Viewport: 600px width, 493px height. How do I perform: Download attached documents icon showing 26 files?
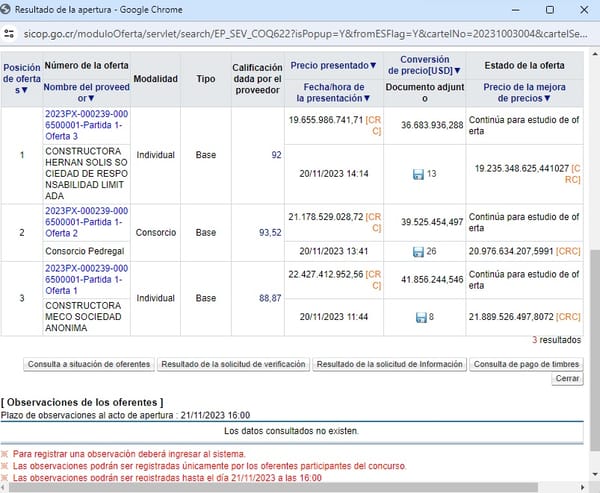click(418, 251)
